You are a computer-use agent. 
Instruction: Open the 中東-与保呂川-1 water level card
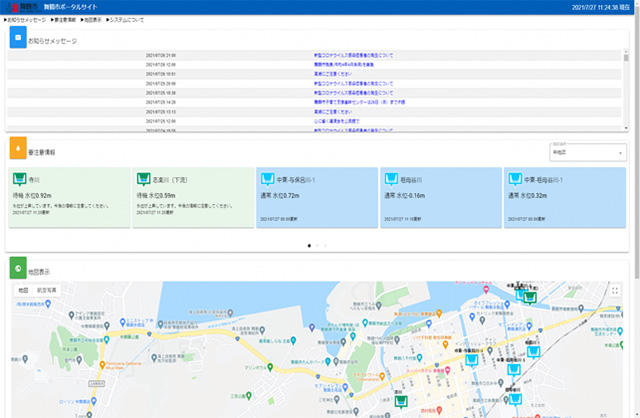coord(316,196)
